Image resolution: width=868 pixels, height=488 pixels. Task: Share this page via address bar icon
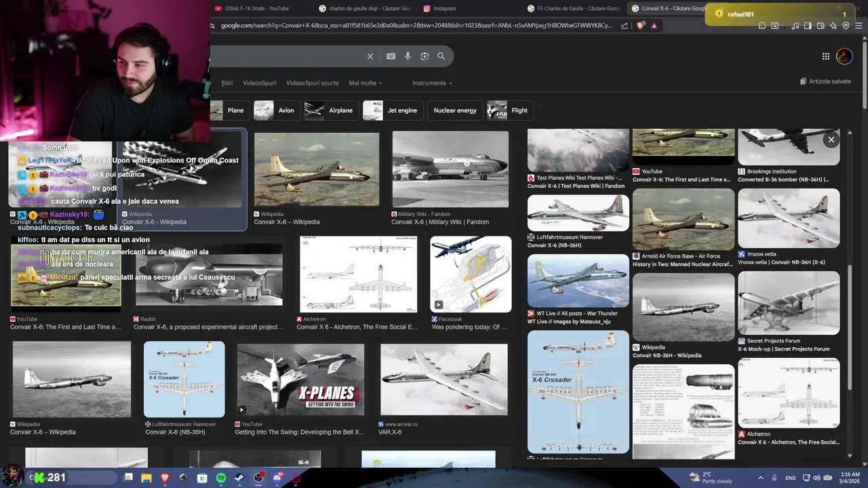(625, 26)
